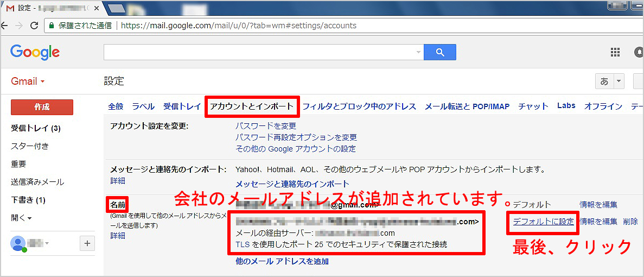Open search options dropdown arrow
The width and height of the screenshot is (644, 277).
point(418,52)
